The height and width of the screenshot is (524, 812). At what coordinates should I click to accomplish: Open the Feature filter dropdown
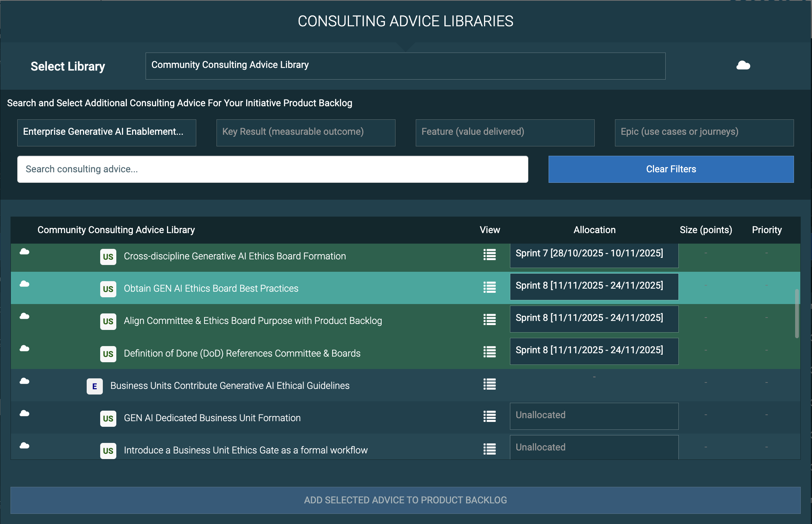tap(505, 133)
